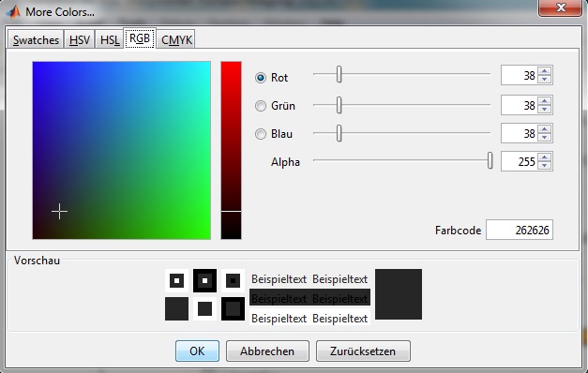The image size is (588, 373).
Task: Click the vertical red intensity bar
Action: pos(231,150)
